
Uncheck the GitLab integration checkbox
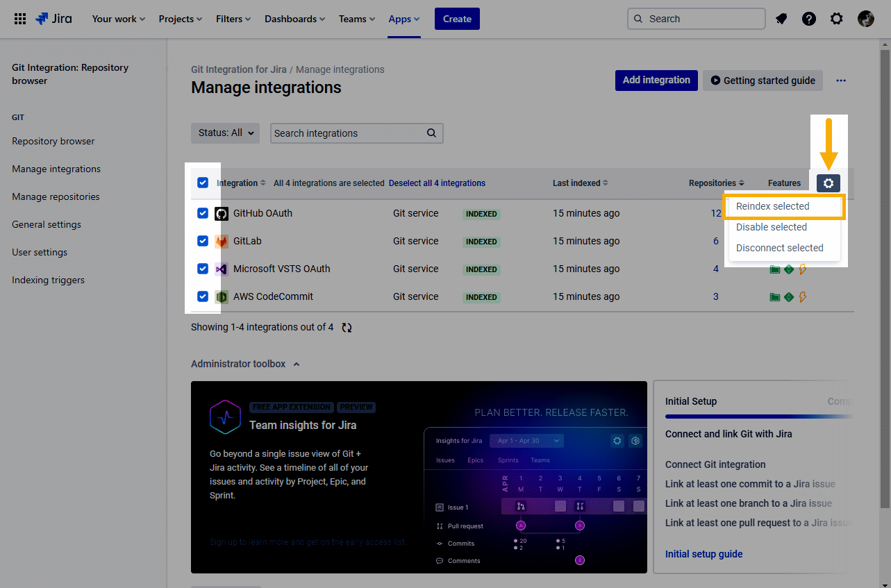point(203,241)
